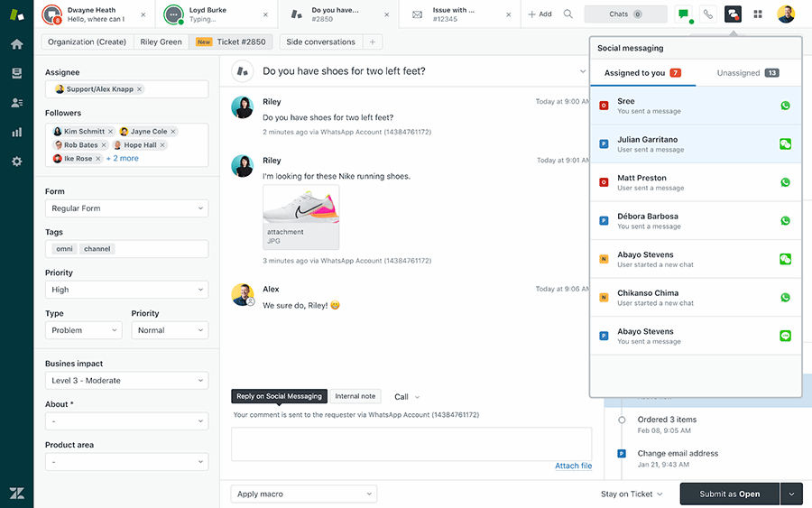Select the Assigned to you tab
812x508 pixels.
pos(642,73)
